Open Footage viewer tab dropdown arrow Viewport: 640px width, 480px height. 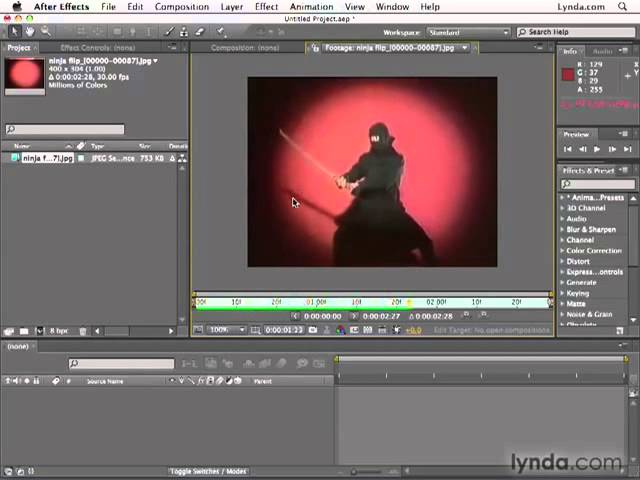(464, 48)
